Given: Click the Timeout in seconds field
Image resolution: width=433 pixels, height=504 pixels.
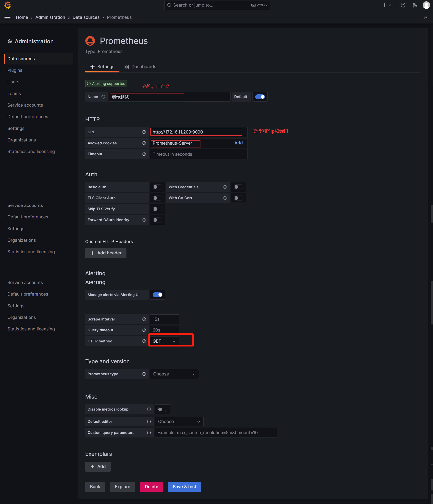Looking at the screenshot, I should tap(198, 154).
